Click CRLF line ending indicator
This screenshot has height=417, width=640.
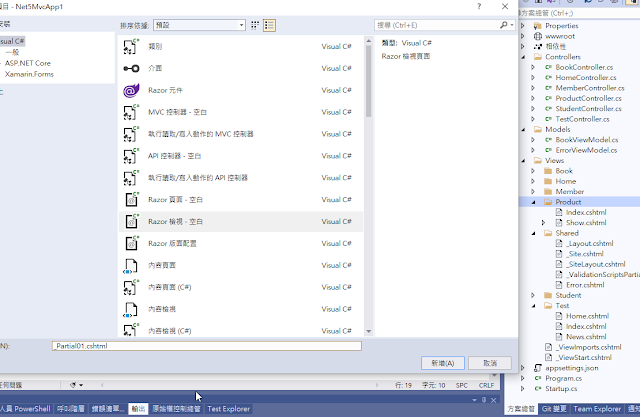[486, 385]
